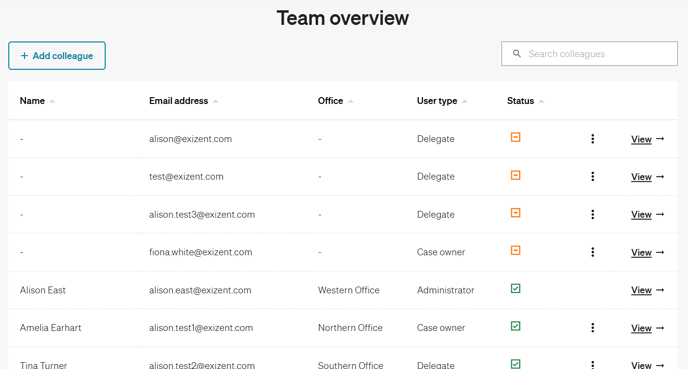Open the three-dot menu for test@exizent.com
This screenshot has height=369, width=688.
(x=592, y=176)
